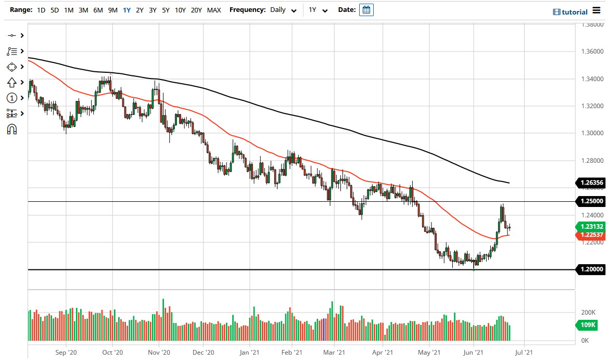Open the hamburger menu at top right
The height and width of the screenshot is (364, 609).
click(598, 9)
